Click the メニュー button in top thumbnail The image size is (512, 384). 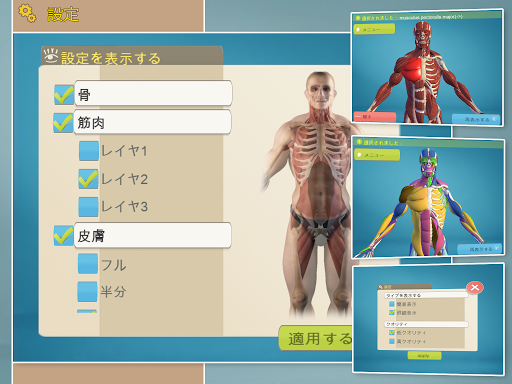pos(374,29)
